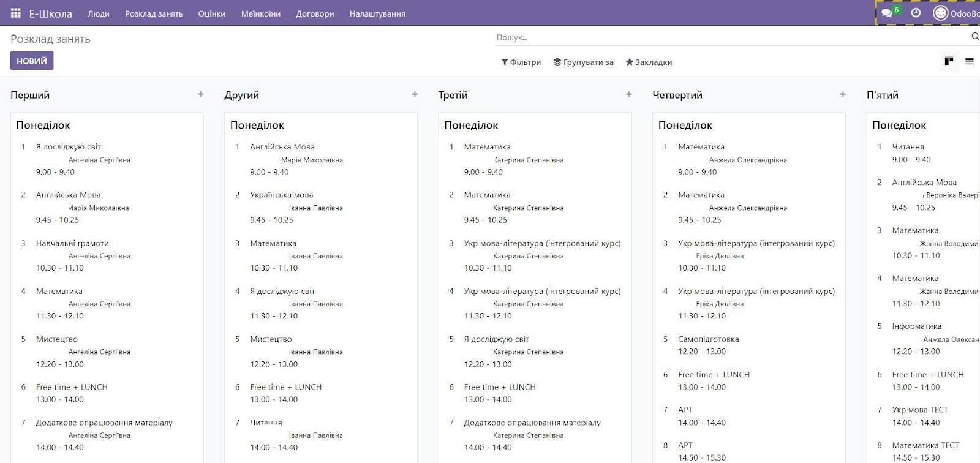Click 'Free time + LUNCH' in Четвертий column
This screenshot has width=980, height=463.
pos(714,375)
